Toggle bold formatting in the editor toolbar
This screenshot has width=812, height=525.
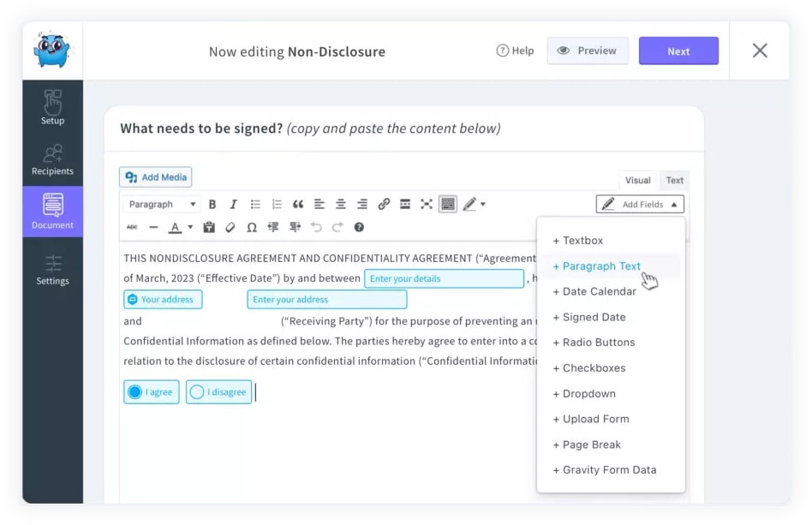[x=212, y=204]
